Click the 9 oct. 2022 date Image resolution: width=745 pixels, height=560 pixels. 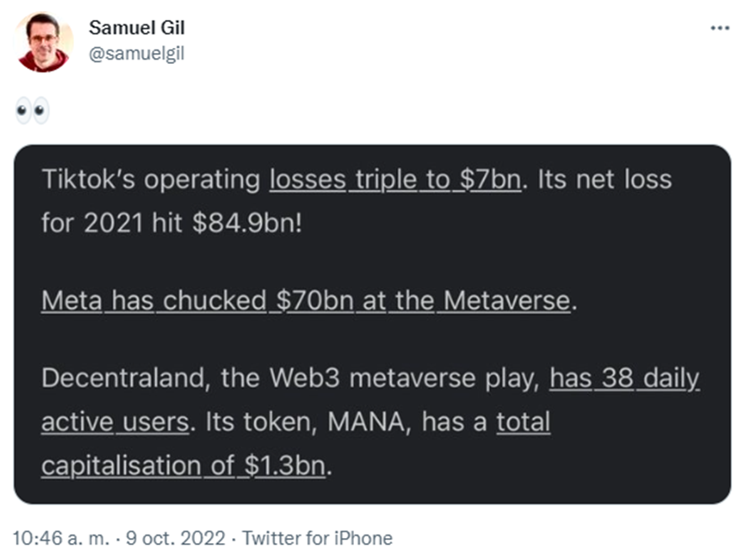click(x=177, y=538)
